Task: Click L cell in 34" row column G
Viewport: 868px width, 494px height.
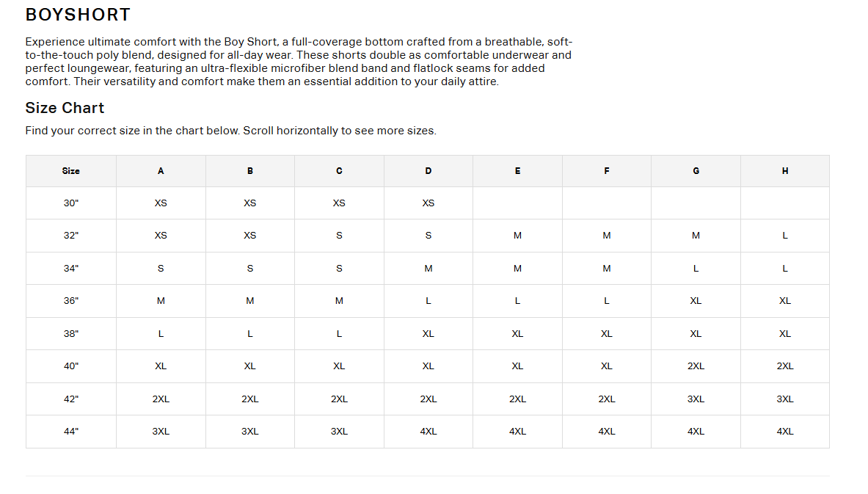Action: click(x=696, y=269)
